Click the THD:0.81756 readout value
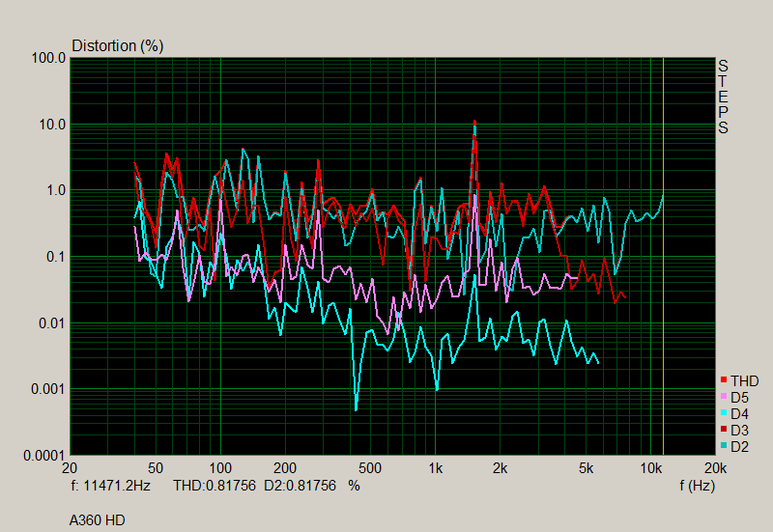Screen dimensions: 773x532 (214, 486)
